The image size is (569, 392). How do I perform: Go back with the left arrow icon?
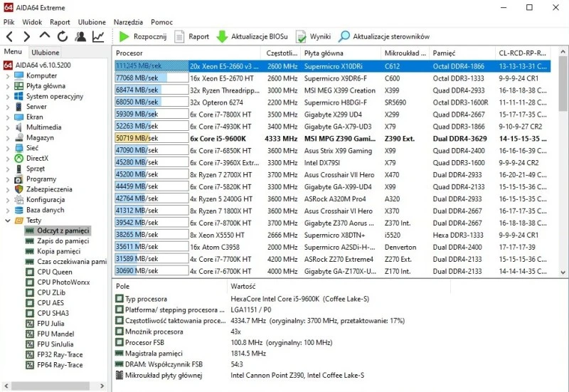(9, 36)
